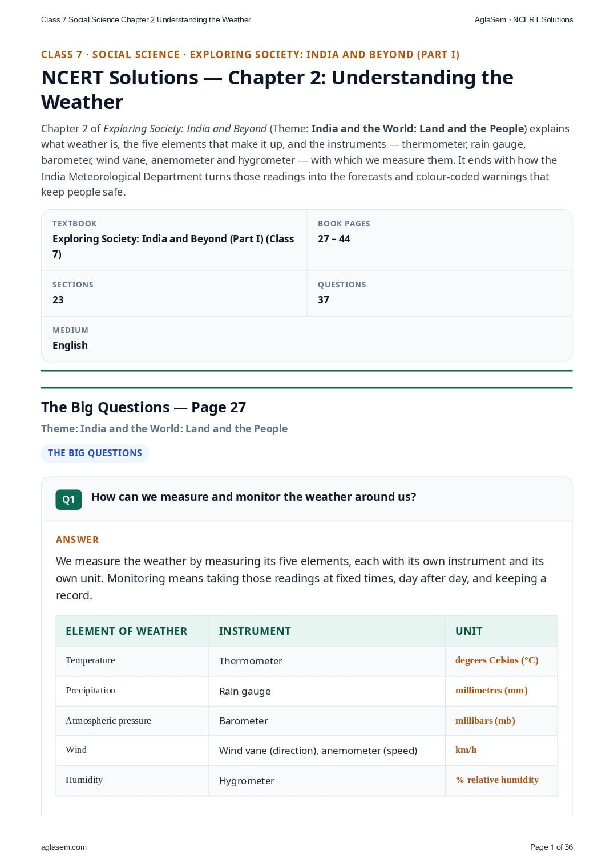Select THE BIG QUESTIONS pill tag
Viewport: 614px width, 868px height.
click(95, 453)
